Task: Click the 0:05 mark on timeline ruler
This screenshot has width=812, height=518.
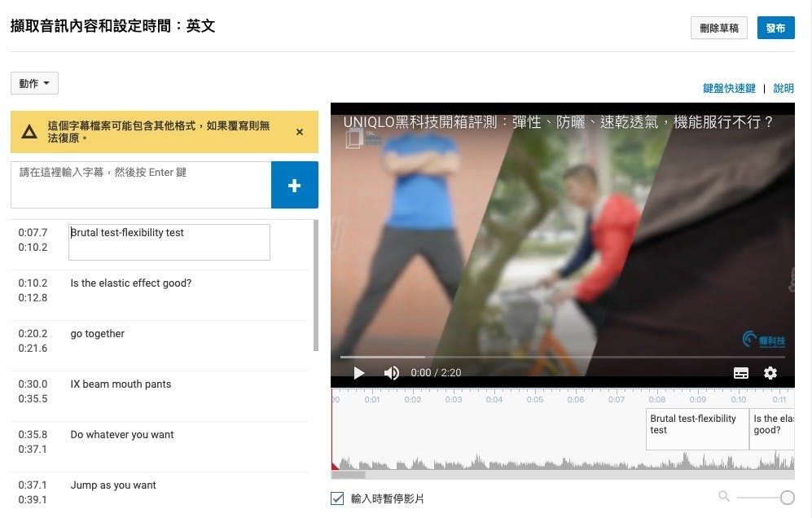Action: (x=535, y=399)
